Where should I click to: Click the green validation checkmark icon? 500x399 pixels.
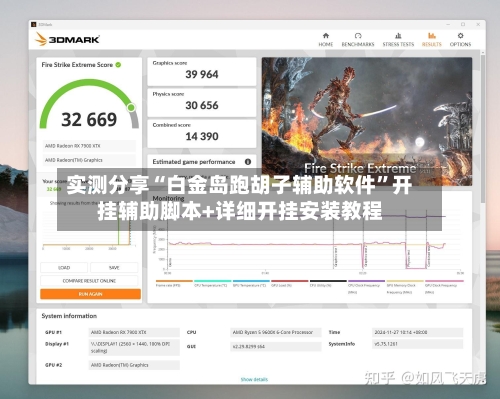118,65
